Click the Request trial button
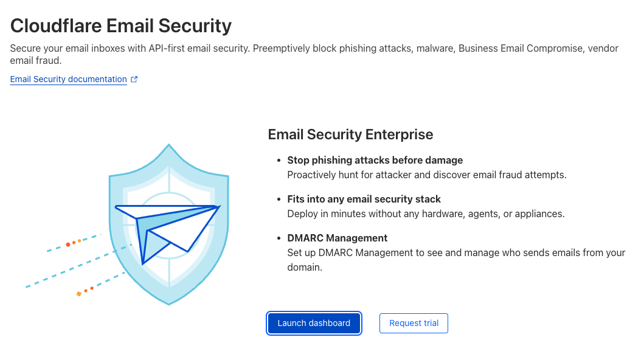Screen dimensions: 644x354 point(414,323)
